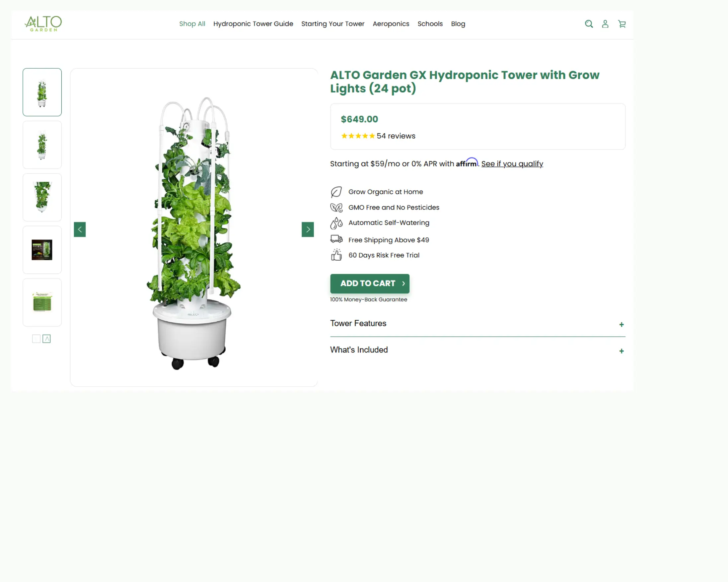Click the thumbnail scroll-up arrow
This screenshot has width=728, height=582.
[x=46, y=339]
